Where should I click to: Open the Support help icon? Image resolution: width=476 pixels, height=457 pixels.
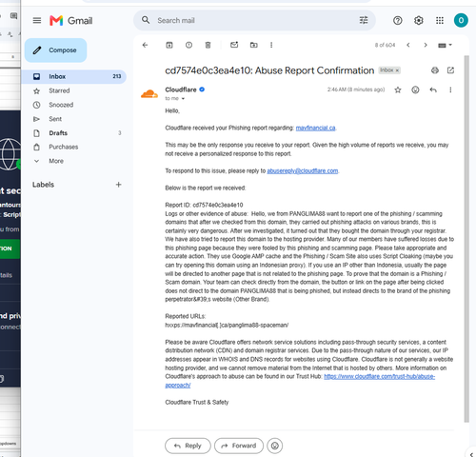click(398, 21)
